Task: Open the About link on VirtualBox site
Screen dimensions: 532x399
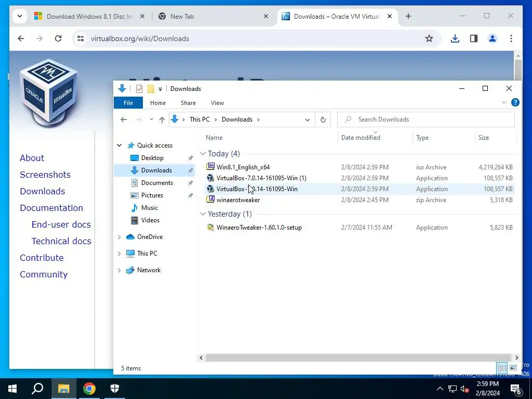Action: click(32, 158)
